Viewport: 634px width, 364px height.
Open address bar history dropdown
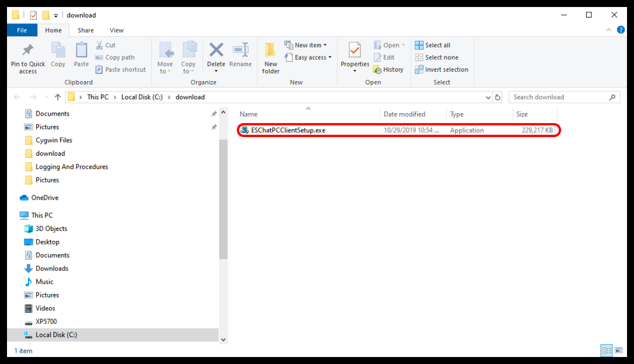[488, 97]
